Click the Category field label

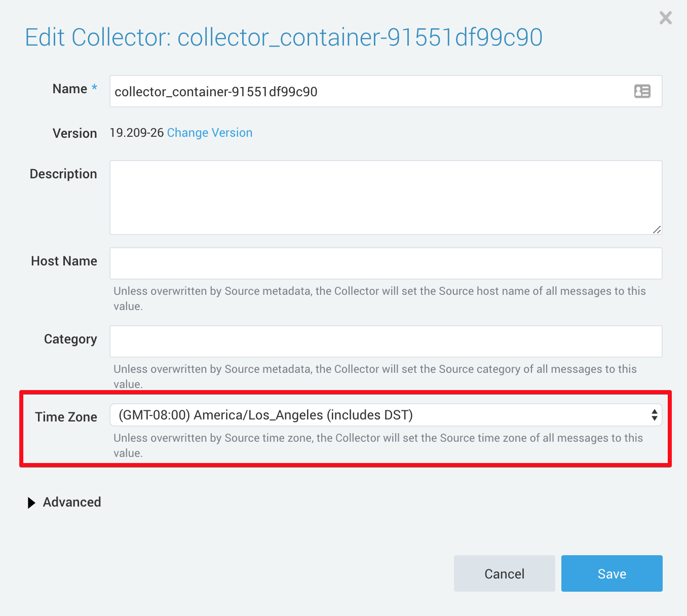[x=70, y=339]
